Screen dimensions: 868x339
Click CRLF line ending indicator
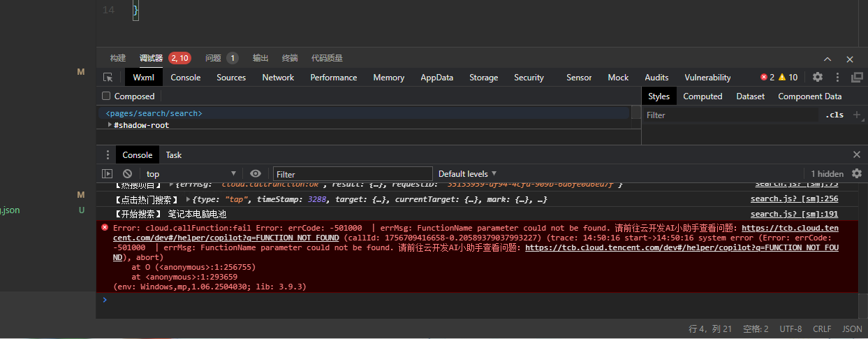822,329
